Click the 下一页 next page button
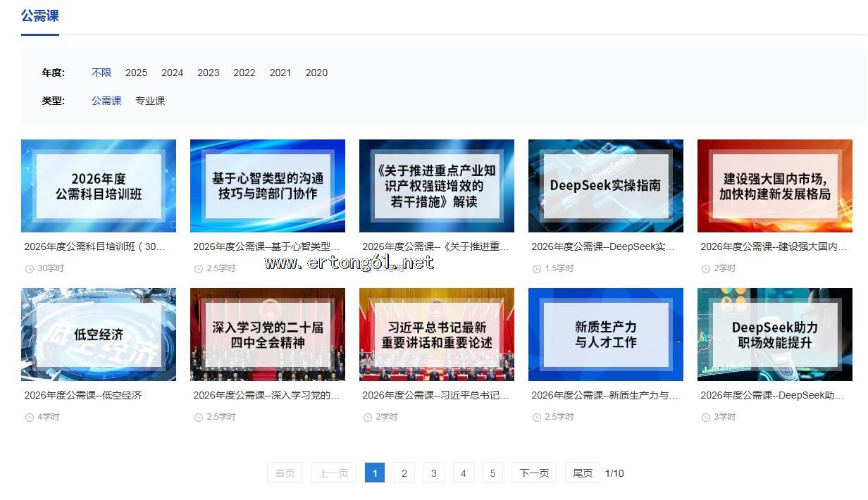The width and height of the screenshot is (868, 500). (x=534, y=473)
